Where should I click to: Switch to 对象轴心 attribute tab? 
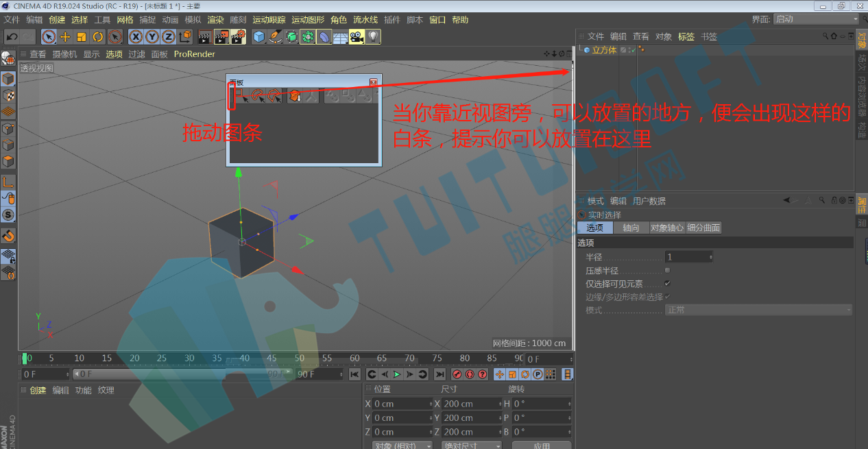tap(667, 228)
